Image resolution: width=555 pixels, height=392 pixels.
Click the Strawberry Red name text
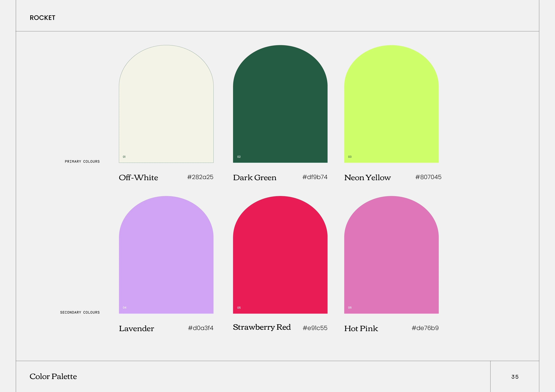(x=262, y=327)
